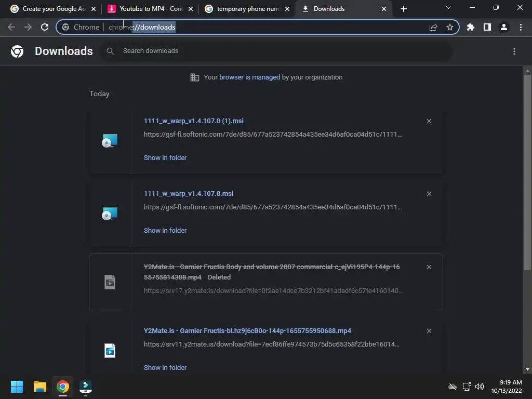Remove Garnier Fructis-bLhz9j6cB0o entry from list

429,331
